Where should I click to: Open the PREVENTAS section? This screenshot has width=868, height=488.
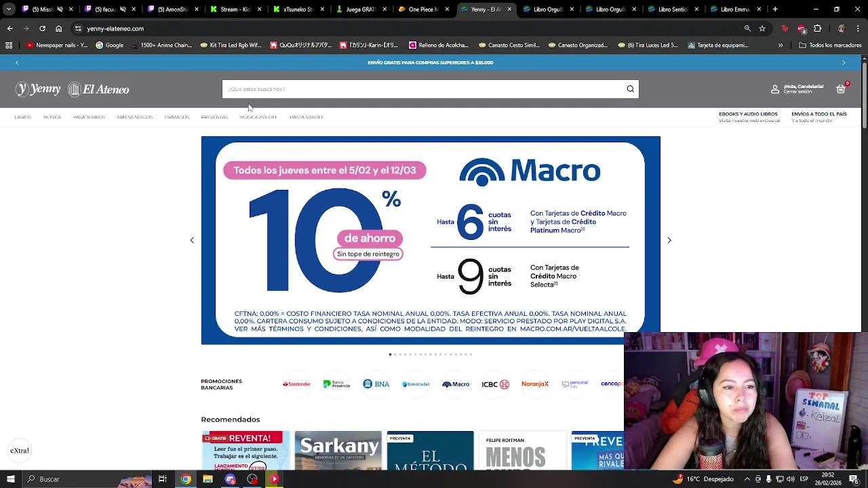pos(214,117)
